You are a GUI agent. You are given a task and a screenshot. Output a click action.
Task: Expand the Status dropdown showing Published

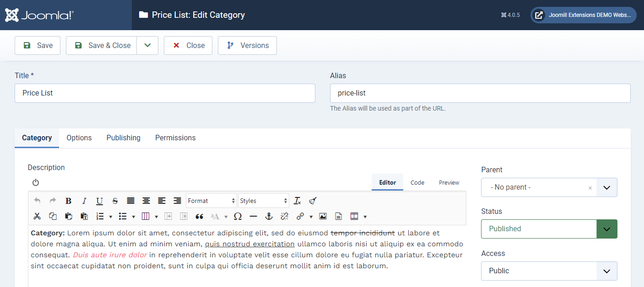click(x=606, y=229)
